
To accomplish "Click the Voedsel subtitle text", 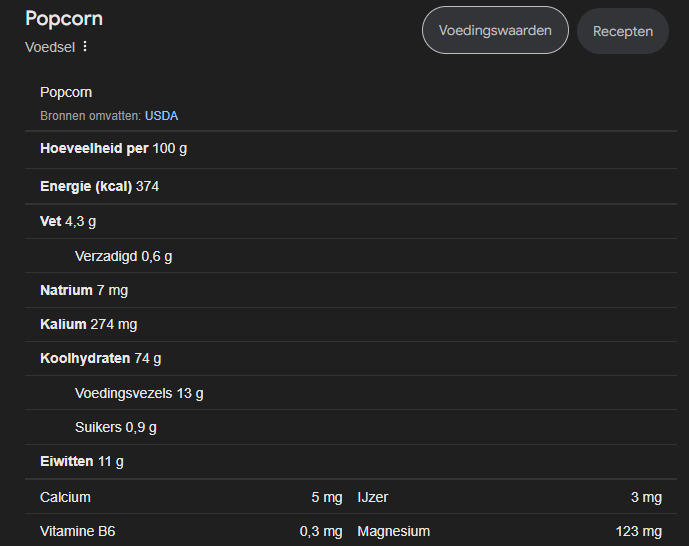I will click(x=50, y=47).
